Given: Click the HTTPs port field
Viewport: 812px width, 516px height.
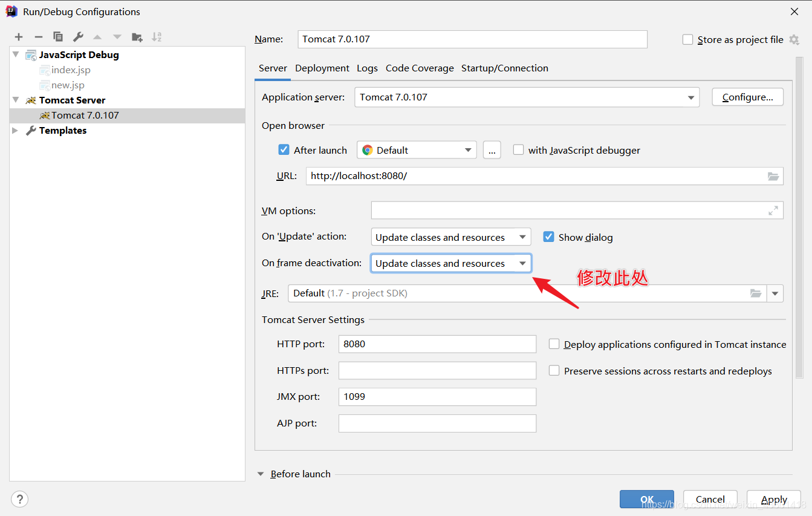Looking at the screenshot, I should coord(437,371).
